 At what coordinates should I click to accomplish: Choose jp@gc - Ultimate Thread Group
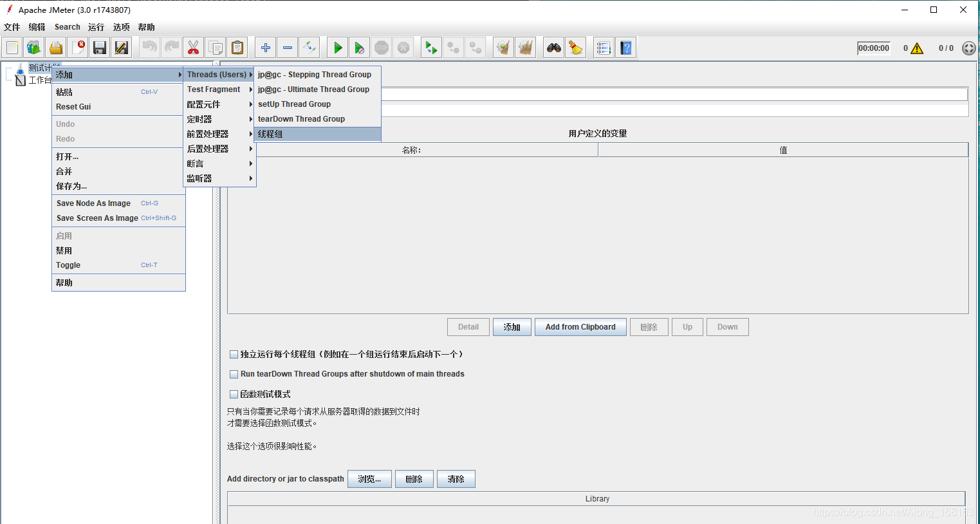[x=318, y=89]
